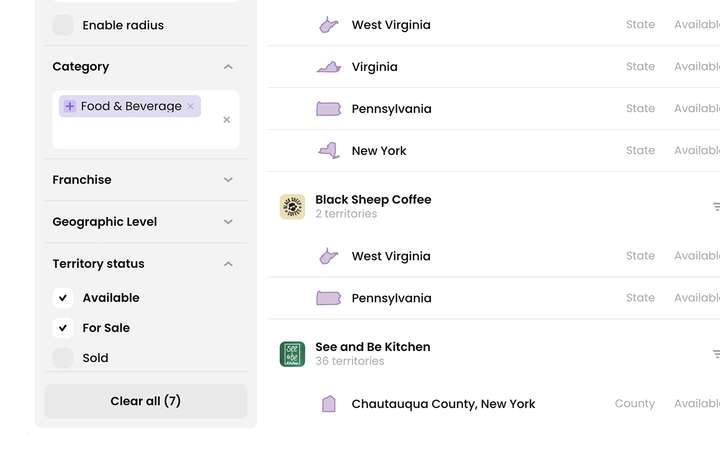
Task: Expand the Geographic Level filter section
Action: tap(146, 222)
